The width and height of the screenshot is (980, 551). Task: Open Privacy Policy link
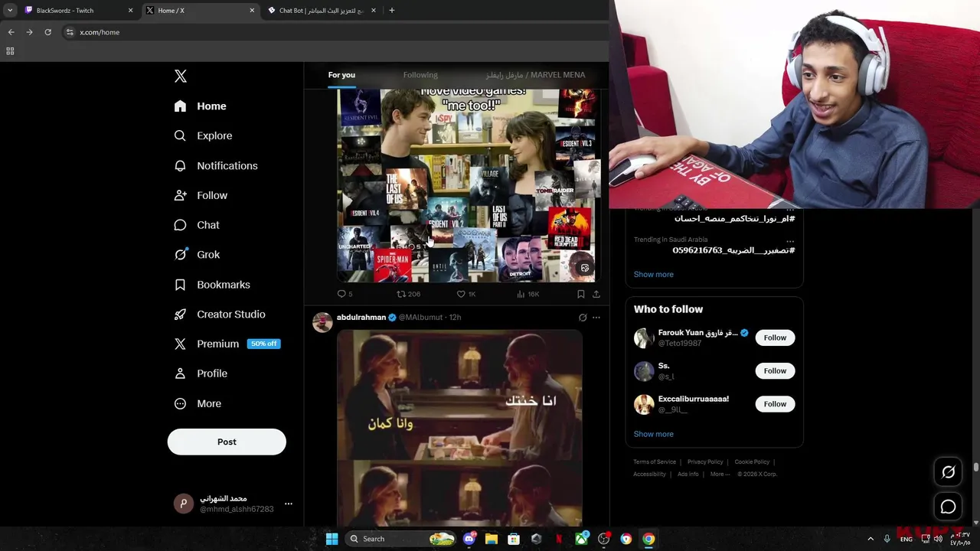pyautogui.click(x=705, y=462)
